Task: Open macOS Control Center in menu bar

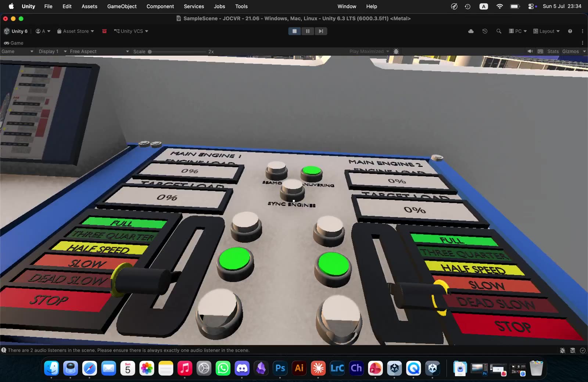Action: pos(531,6)
